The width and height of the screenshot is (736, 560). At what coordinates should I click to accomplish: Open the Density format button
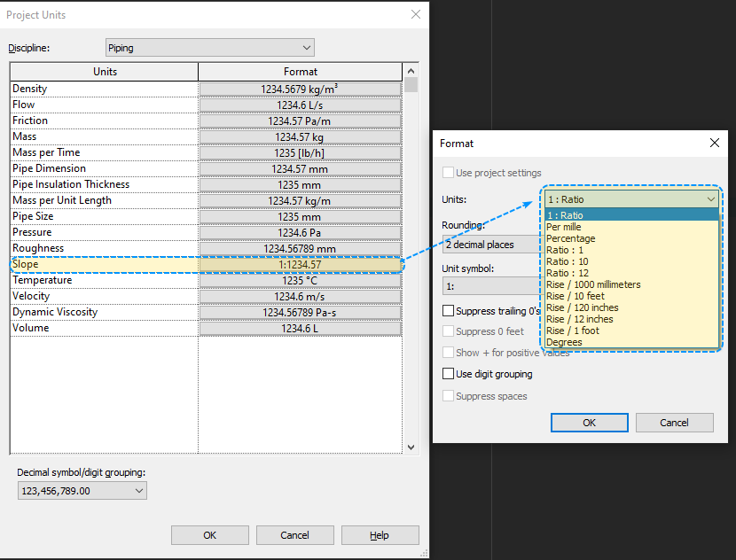click(x=301, y=89)
